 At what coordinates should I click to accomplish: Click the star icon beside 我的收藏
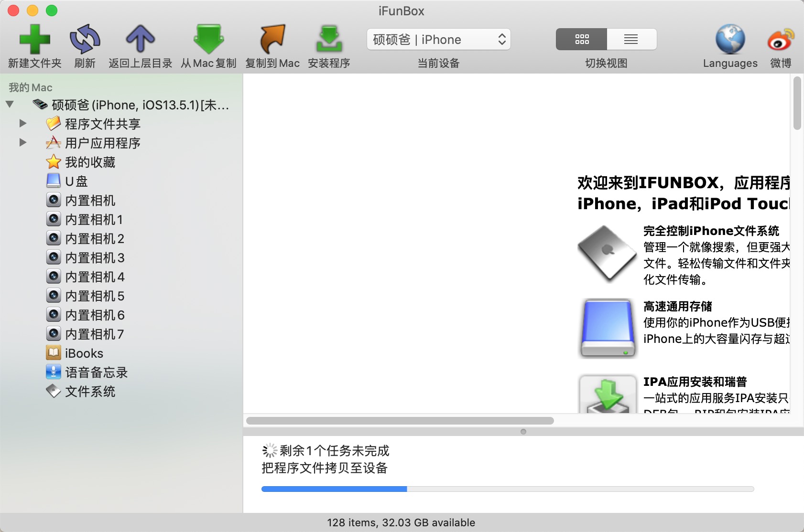tap(54, 162)
